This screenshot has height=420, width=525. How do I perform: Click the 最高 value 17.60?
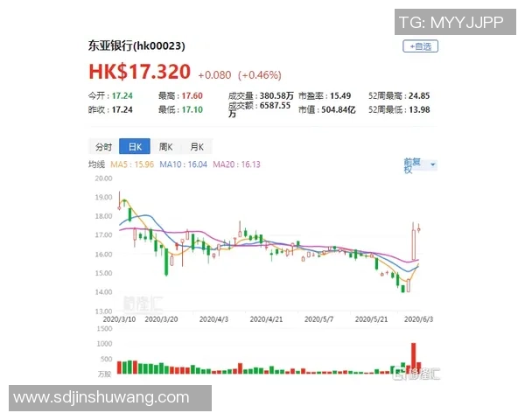(192, 95)
